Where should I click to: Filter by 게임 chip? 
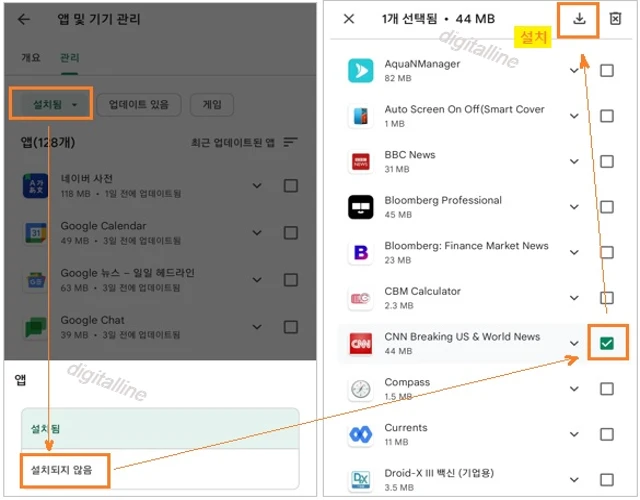[x=212, y=104]
